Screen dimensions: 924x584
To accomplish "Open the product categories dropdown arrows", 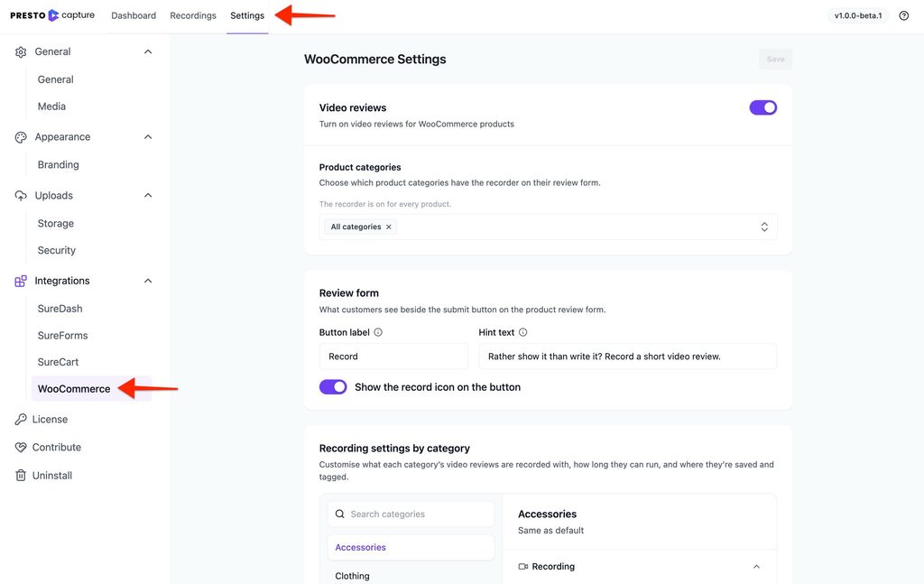I will [x=764, y=227].
